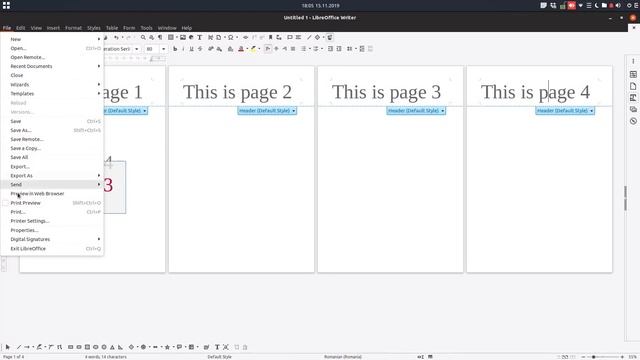Open the Insert menu
This screenshot has height=360, width=640.
click(x=53, y=28)
